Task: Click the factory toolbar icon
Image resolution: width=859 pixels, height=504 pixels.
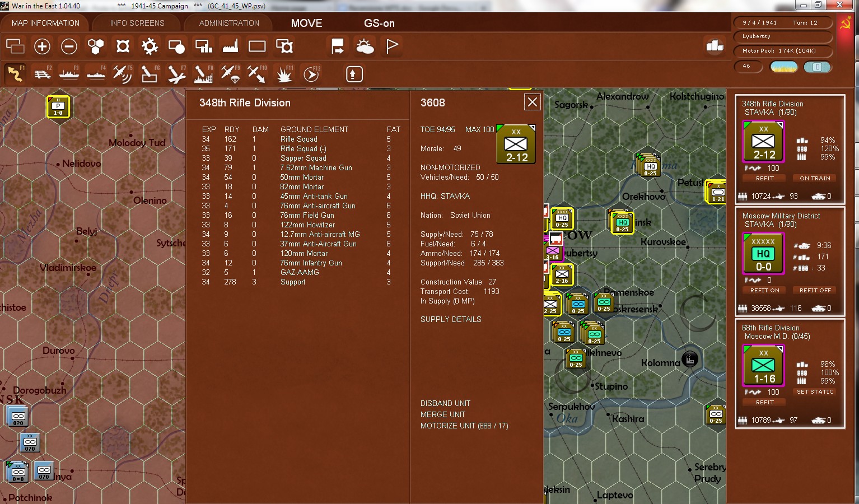Action: (230, 46)
